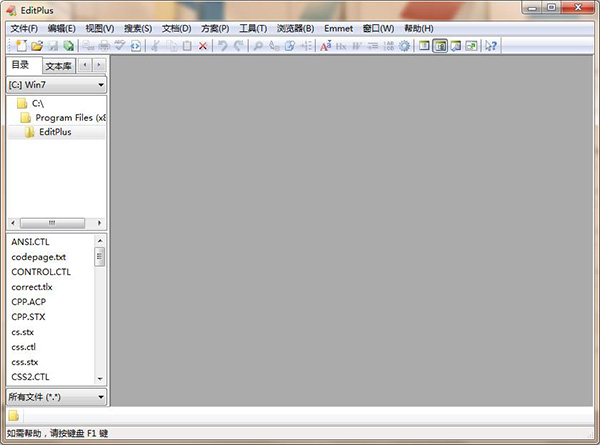Image resolution: width=600 pixels, height=445 pixels.
Task: Click the context Help arrow-question icon
Action: (491, 46)
